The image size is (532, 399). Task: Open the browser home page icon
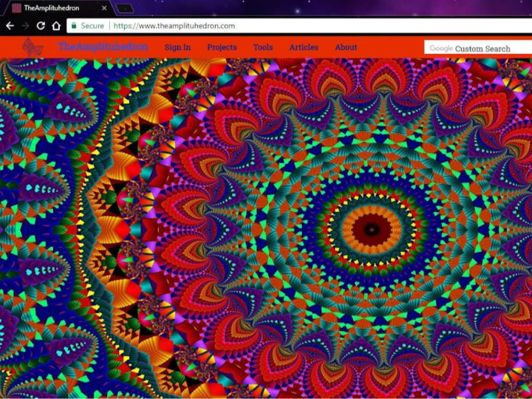pos(56,26)
